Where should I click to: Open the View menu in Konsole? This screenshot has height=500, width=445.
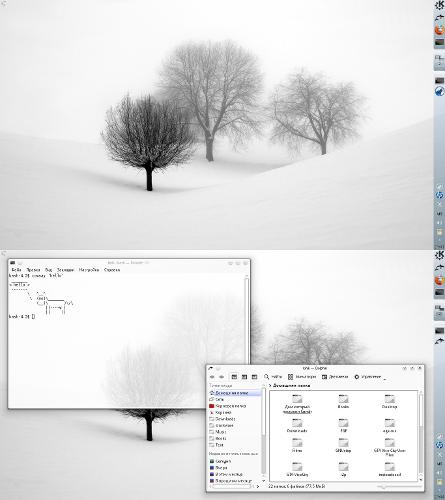(x=49, y=270)
